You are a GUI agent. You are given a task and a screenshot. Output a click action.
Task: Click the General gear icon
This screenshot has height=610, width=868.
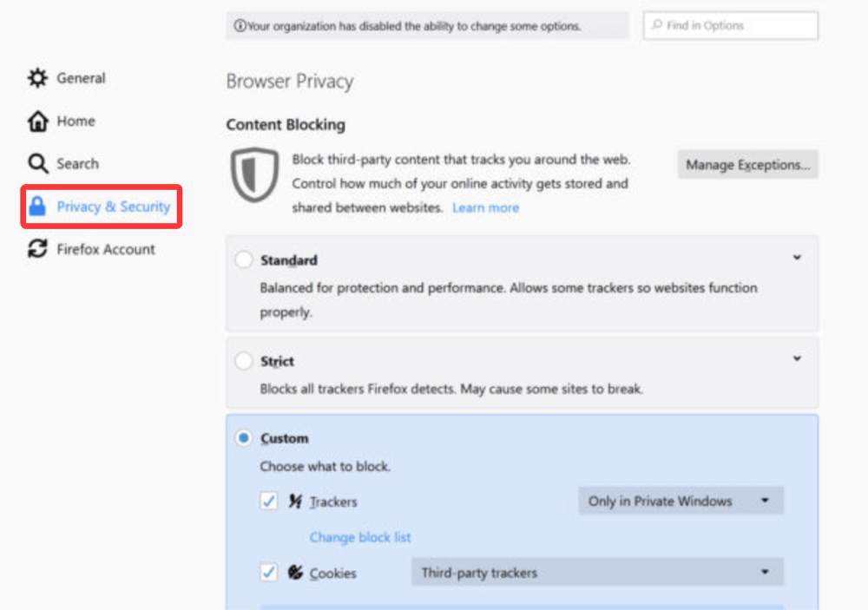click(x=37, y=78)
